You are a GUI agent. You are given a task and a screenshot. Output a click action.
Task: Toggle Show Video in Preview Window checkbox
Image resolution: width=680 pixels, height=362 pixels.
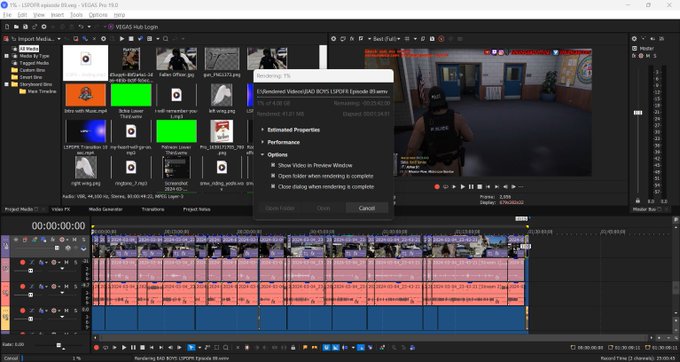pos(273,165)
